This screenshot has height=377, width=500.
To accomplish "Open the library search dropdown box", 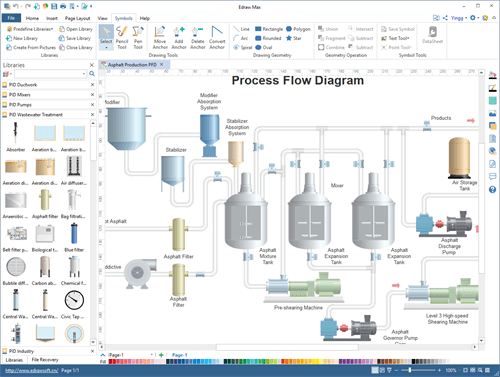I will 50,74.
